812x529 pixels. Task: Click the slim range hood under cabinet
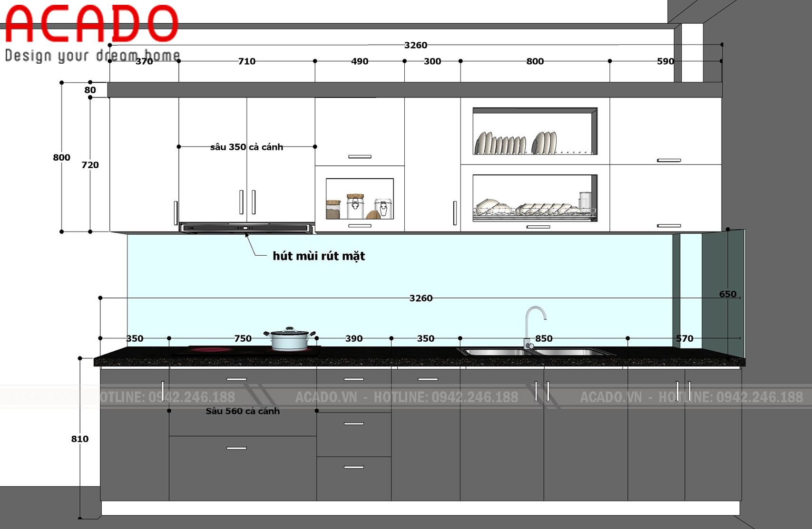point(246,229)
